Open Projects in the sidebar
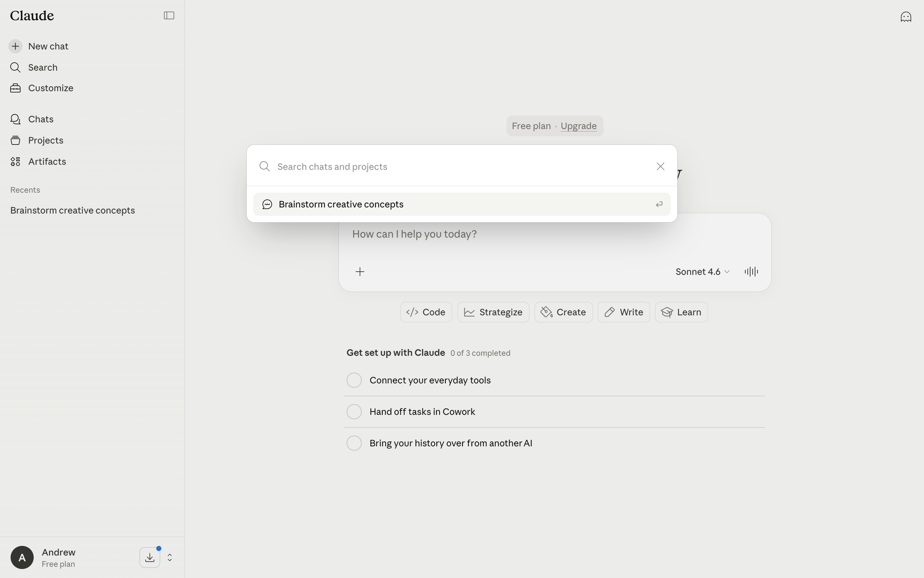The width and height of the screenshot is (924, 578). (x=46, y=140)
